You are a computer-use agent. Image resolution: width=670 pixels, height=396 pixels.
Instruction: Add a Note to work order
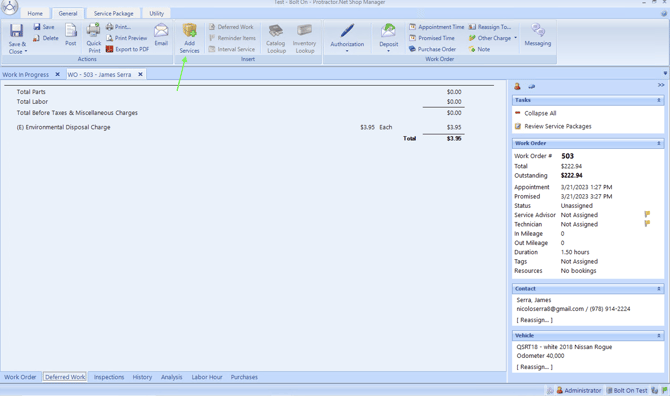click(479, 49)
